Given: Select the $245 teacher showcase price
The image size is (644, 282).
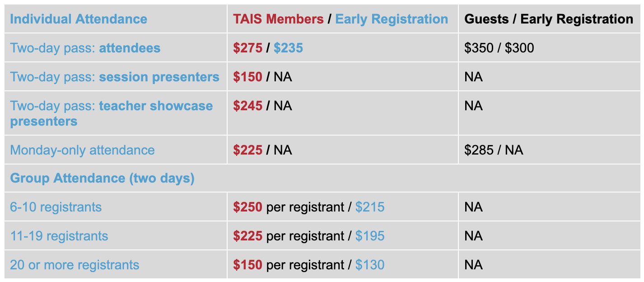Looking at the screenshot, I should (247, 106).
